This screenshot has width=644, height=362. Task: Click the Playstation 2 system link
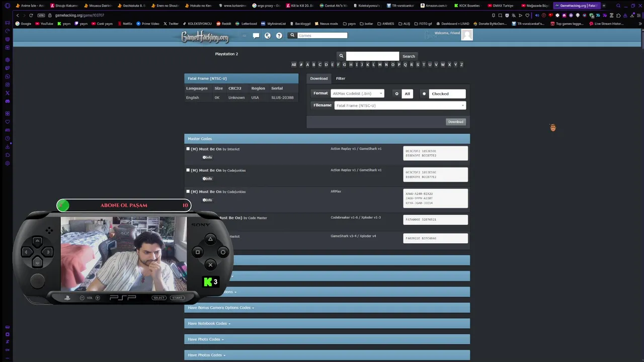(x=226, y=54)
